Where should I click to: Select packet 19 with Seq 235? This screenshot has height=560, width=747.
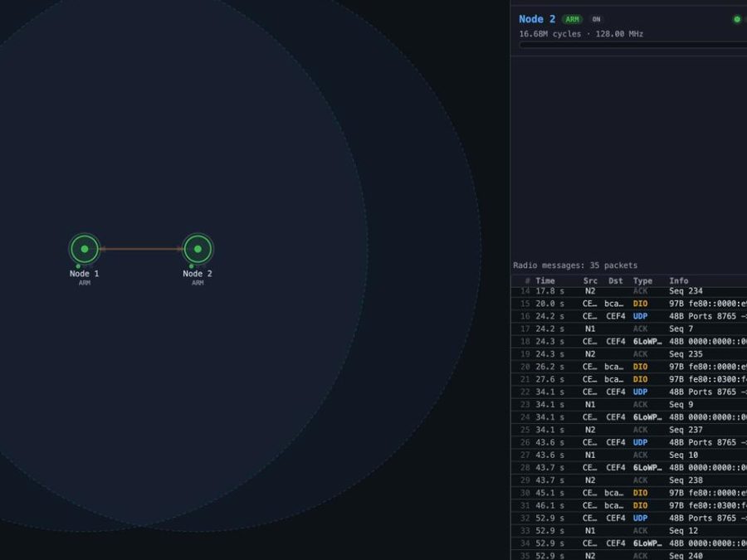click(629, 353)
